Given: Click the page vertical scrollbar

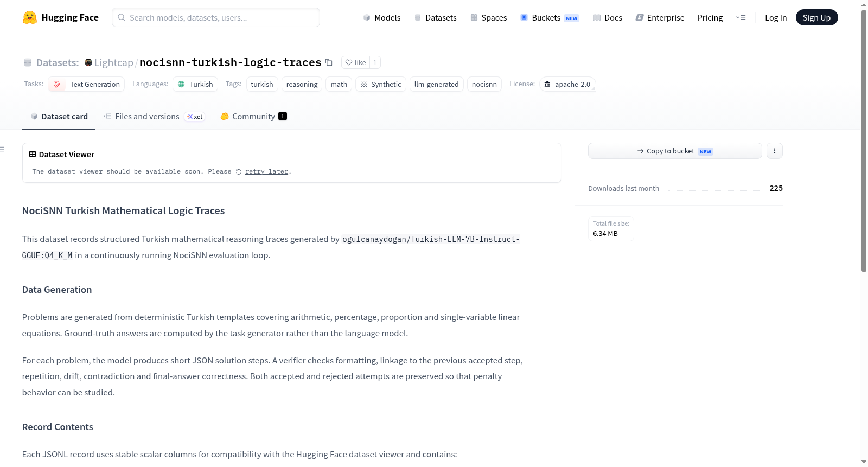Looking at the screenshot, I should (864, 140).
